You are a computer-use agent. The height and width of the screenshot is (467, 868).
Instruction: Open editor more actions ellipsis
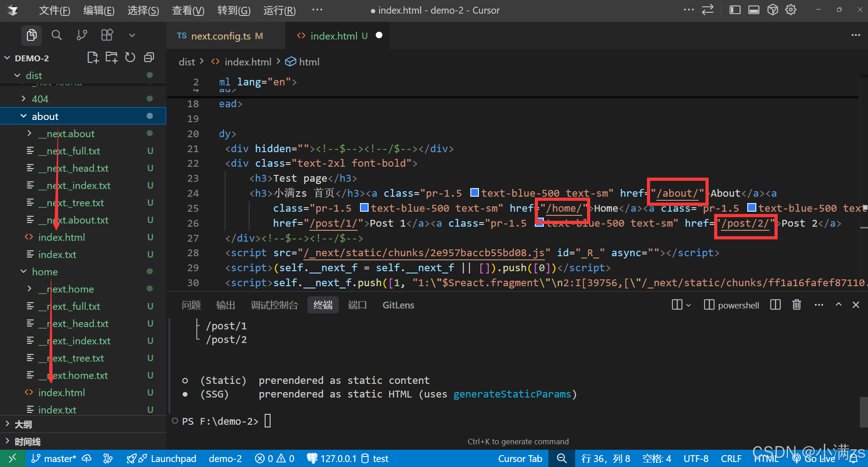point(856,35)
